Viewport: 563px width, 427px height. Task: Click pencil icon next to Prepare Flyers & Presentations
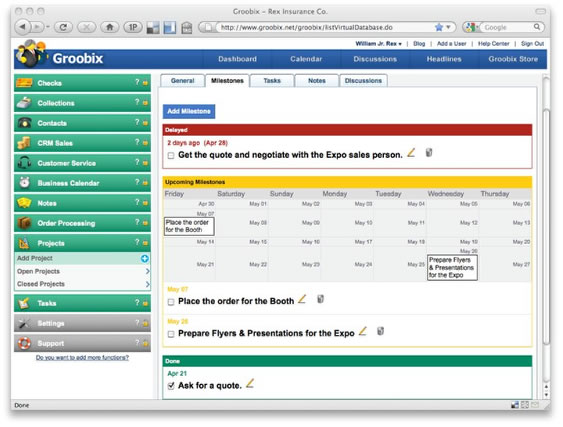(363, 331)
